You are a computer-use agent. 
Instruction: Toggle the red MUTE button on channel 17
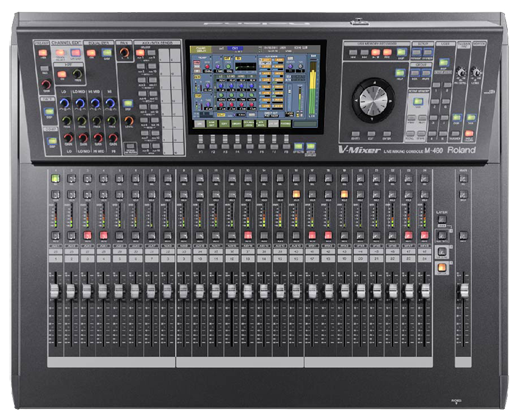[x=312, y=236]
